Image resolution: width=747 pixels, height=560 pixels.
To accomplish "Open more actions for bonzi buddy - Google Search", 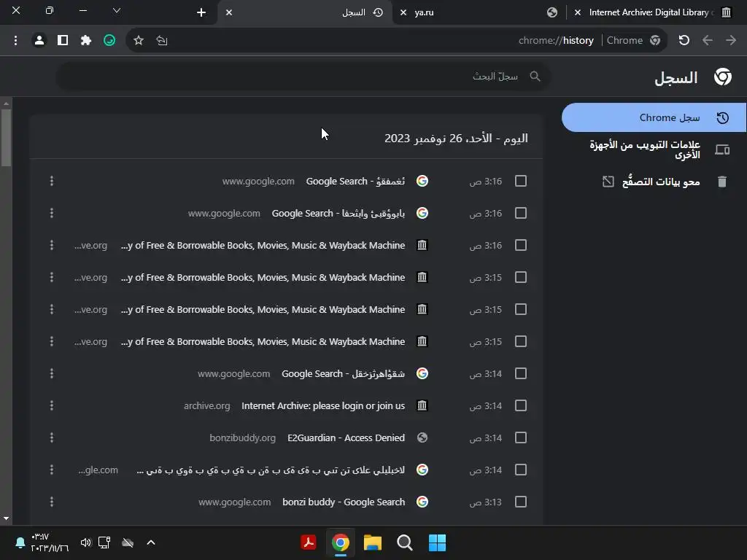I will [x=52, y=502].
